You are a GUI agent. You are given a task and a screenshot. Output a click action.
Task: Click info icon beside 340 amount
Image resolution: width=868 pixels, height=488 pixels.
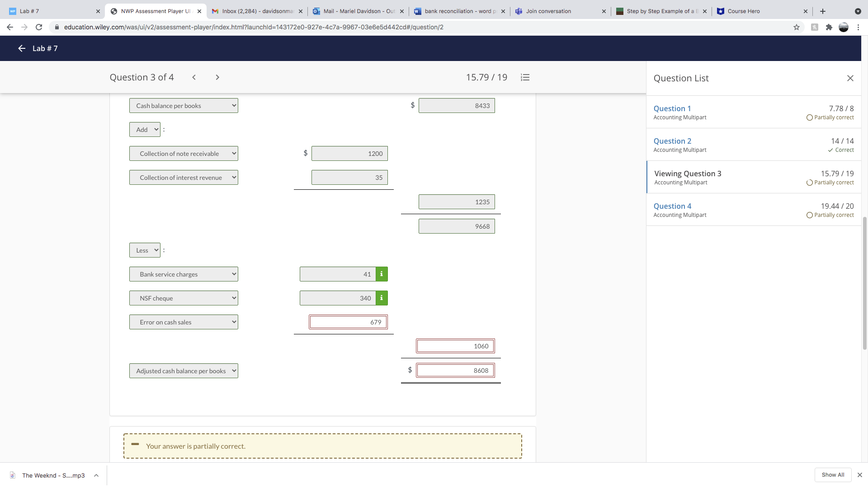coord(382,298)
